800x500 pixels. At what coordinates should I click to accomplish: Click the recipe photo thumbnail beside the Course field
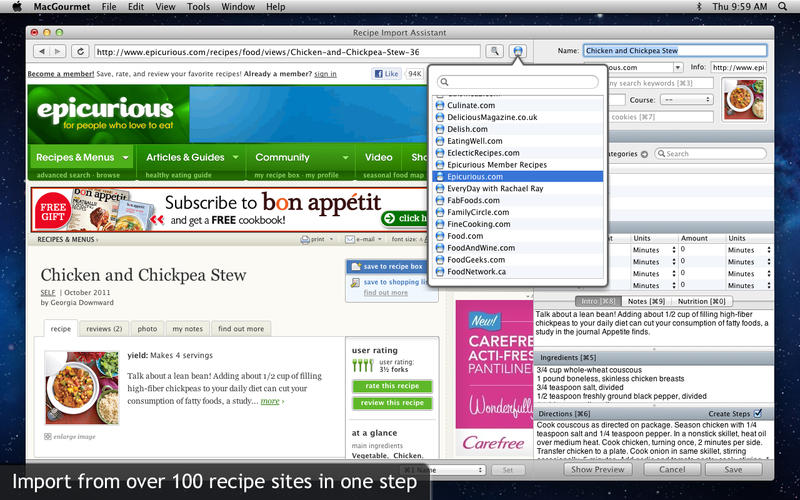pos(744,99)
